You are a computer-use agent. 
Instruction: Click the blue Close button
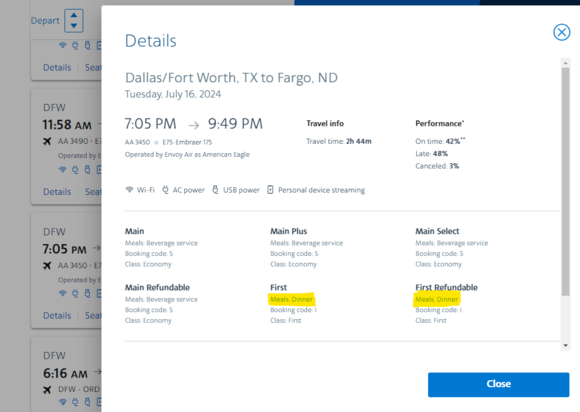498,384
